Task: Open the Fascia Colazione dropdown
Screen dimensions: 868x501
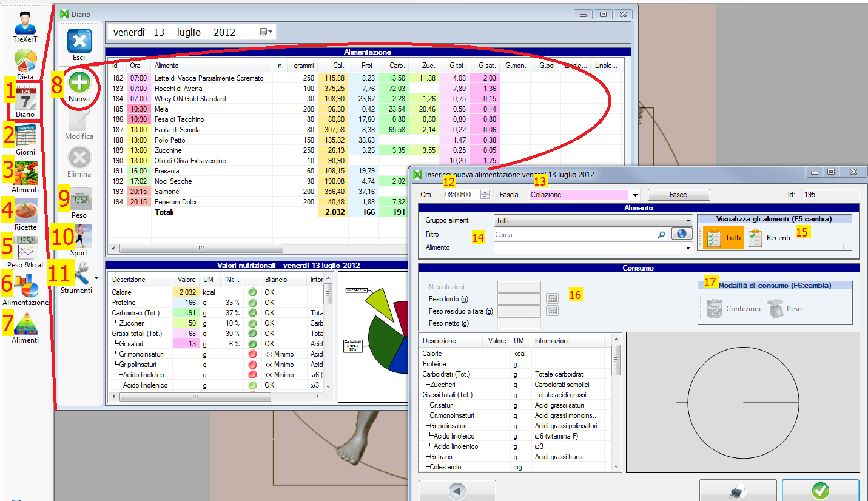Action: [x=634, y=195]
